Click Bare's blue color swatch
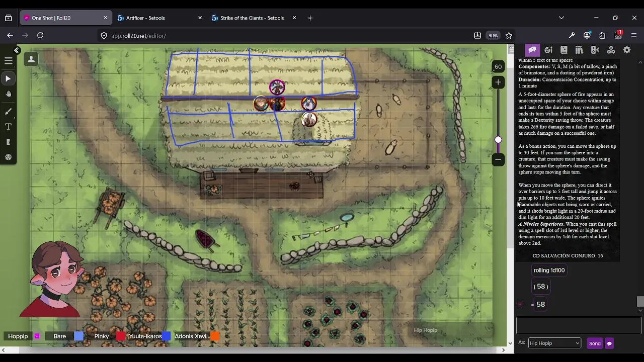The image size is (644, 362). click(x=78, y=336)
